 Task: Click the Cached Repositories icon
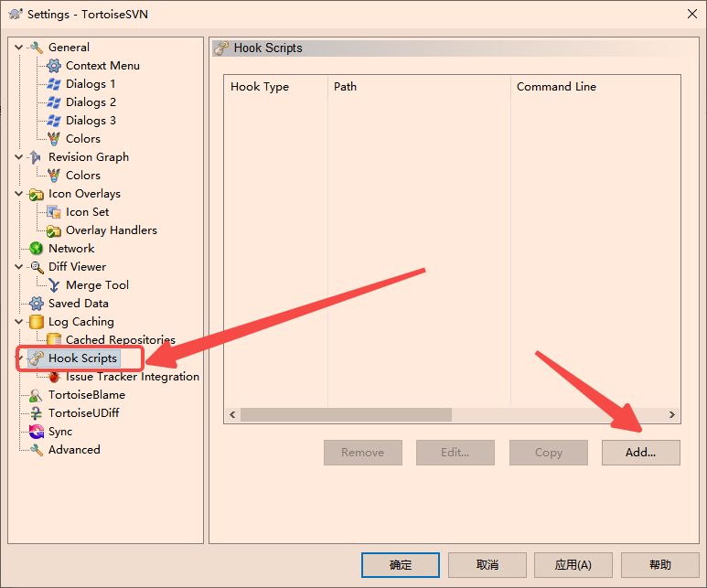(x=54, y=340)
